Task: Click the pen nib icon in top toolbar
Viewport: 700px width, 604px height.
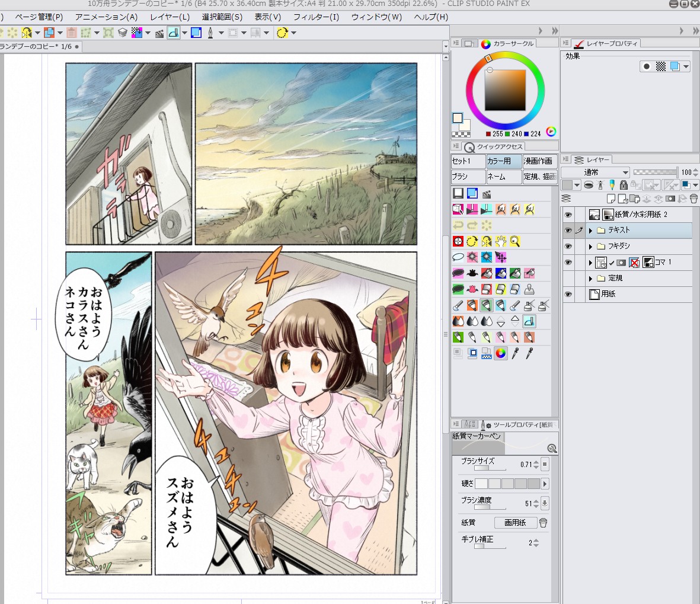Action: (x=210, y=33)
